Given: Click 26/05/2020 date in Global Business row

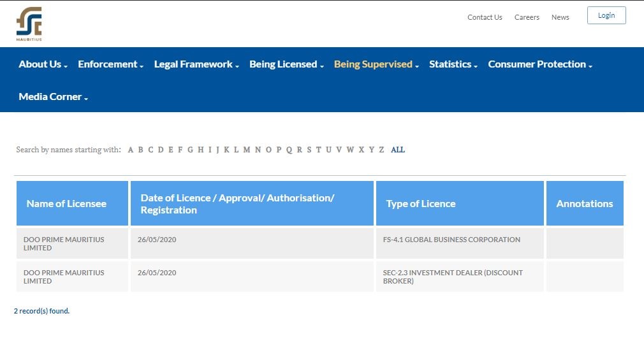Looking at the screenshot, I should (157, 240).
